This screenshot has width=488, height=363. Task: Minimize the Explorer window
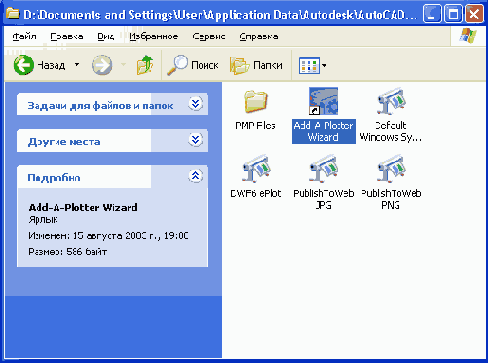pyautogui.click(x=432, y=14)
